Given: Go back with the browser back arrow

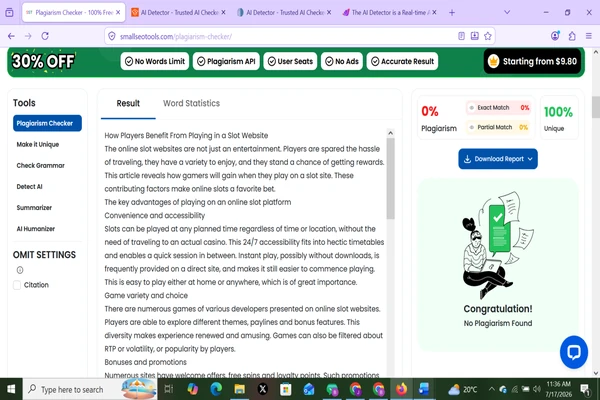Looking at the screenshot, I should [11, 36].
